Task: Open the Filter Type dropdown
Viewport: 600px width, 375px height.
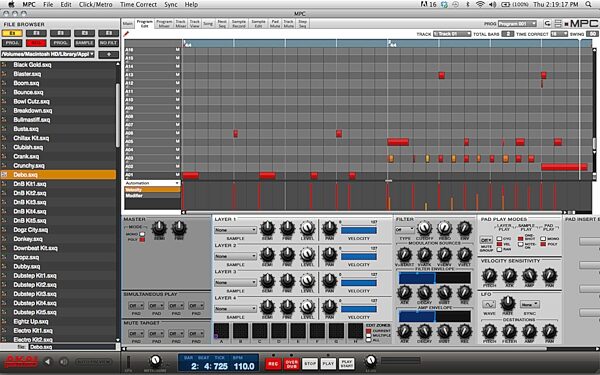Action: 405,230
